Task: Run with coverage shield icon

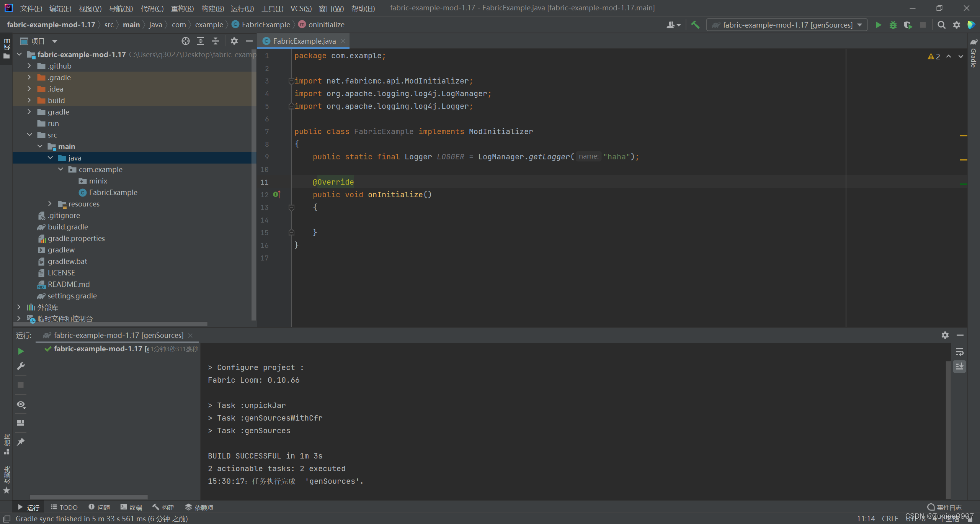Action: coord(908,25)
